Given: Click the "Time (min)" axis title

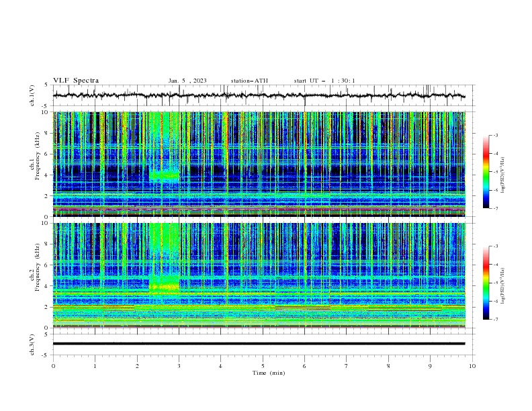Looking at the screenshot, I should click(269, 373).
